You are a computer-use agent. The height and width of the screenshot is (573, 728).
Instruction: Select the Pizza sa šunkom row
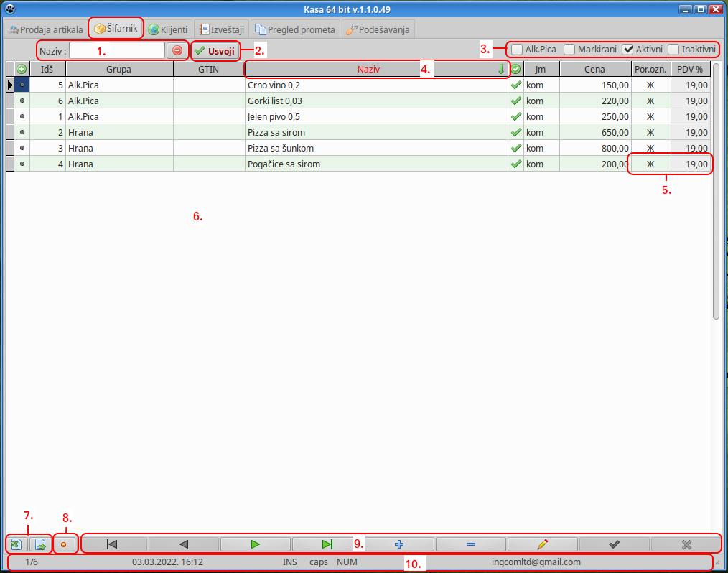pos(375,148)
